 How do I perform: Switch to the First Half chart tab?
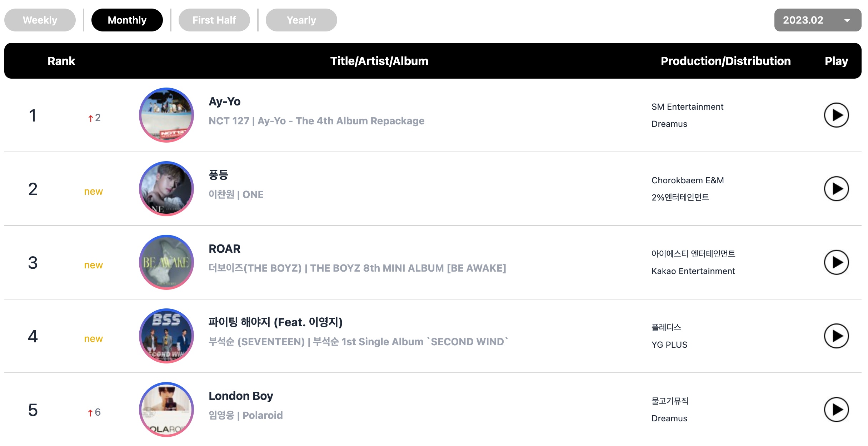tap(214, 20)
